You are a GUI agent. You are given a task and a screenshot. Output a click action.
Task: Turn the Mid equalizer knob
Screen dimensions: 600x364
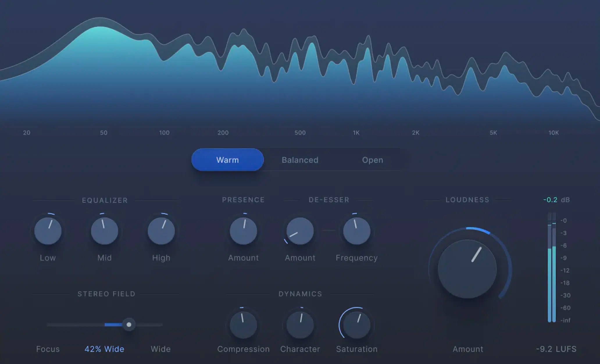(x=104, y=231)
